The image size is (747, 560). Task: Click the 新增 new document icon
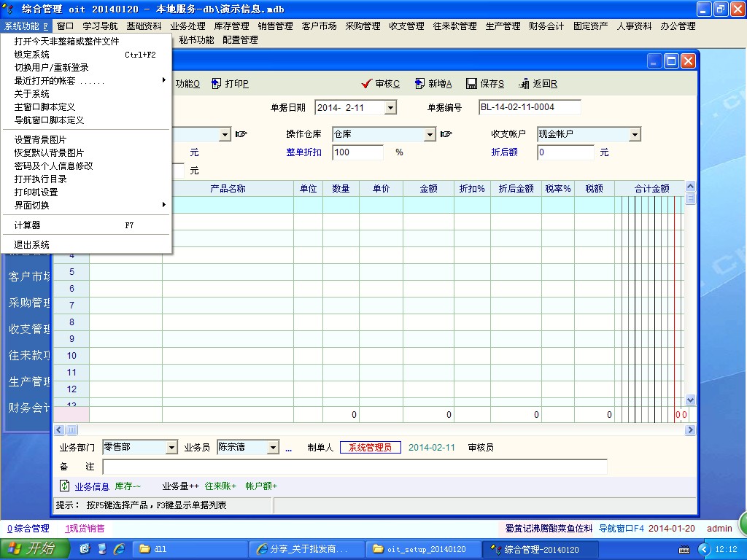(419, 84)
